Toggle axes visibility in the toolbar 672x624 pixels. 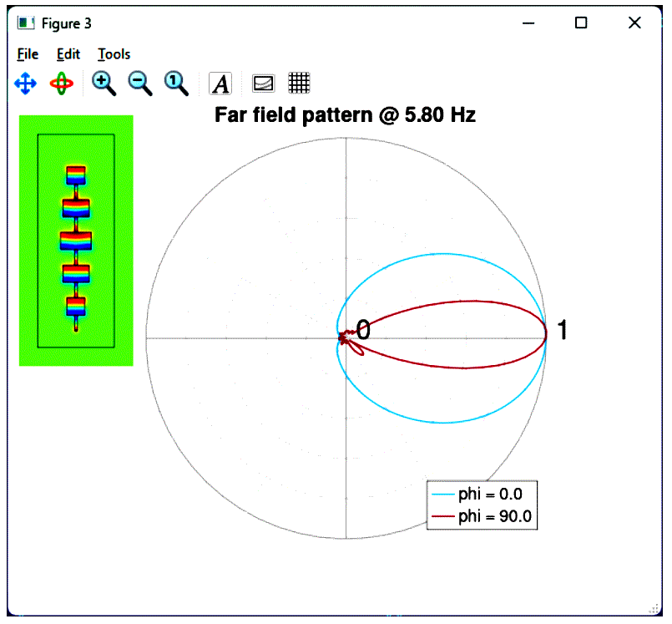263,83
